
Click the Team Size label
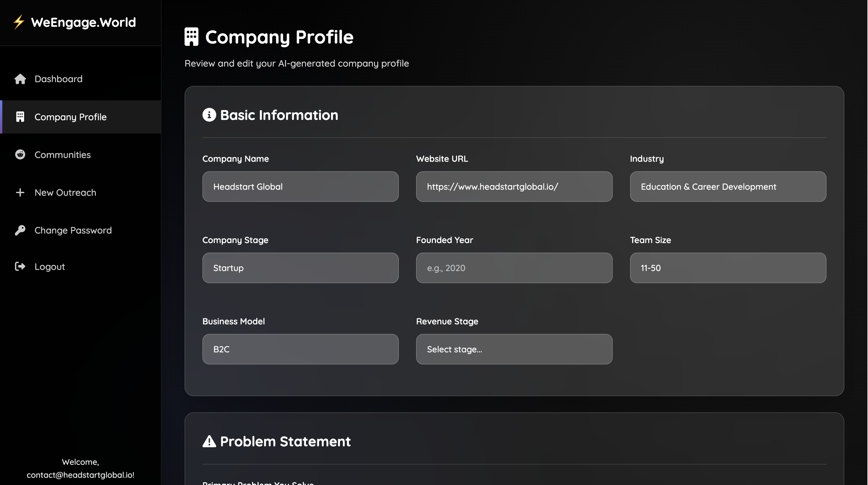[x=650, y=240]
